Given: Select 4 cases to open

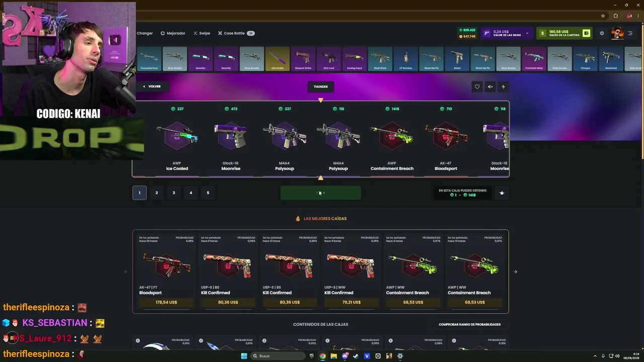Looking at the screenshot, I should [191, 193].
